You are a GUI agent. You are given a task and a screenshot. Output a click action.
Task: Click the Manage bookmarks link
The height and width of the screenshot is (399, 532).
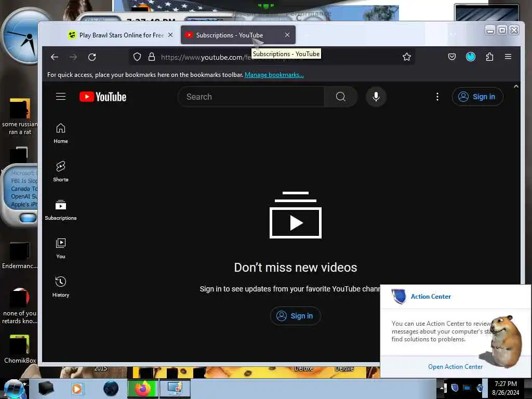(x=274, y=75)
